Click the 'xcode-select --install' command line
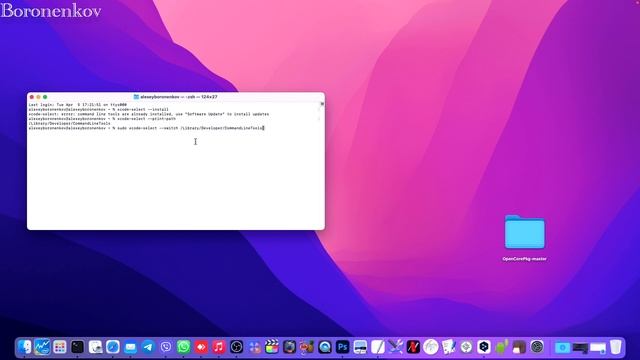Screen dimensions: 640x360 point(98,109)
